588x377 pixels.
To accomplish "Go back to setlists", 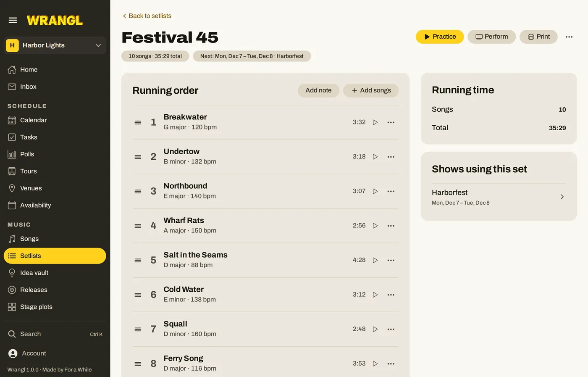I will click(147, 16).
